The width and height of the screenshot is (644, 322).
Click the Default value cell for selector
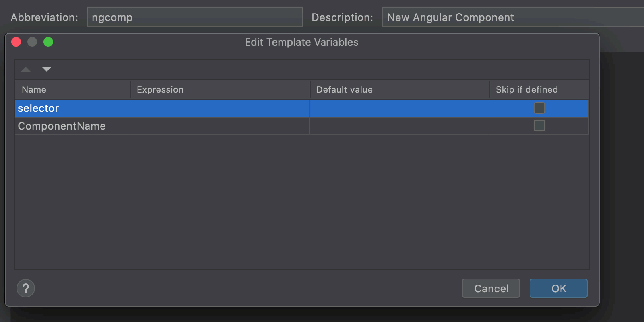point(399,108)
